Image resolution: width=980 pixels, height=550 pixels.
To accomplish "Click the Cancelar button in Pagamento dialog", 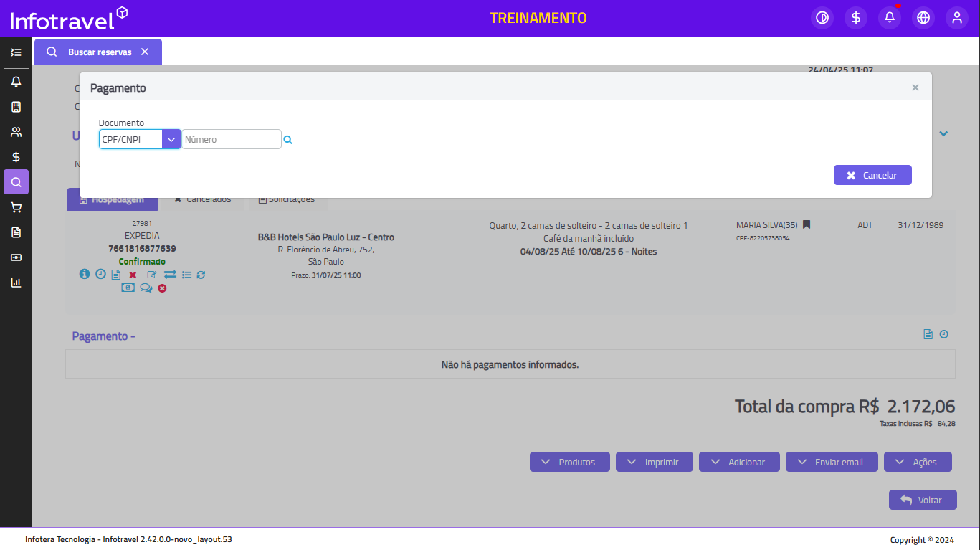I will [872, 175].
